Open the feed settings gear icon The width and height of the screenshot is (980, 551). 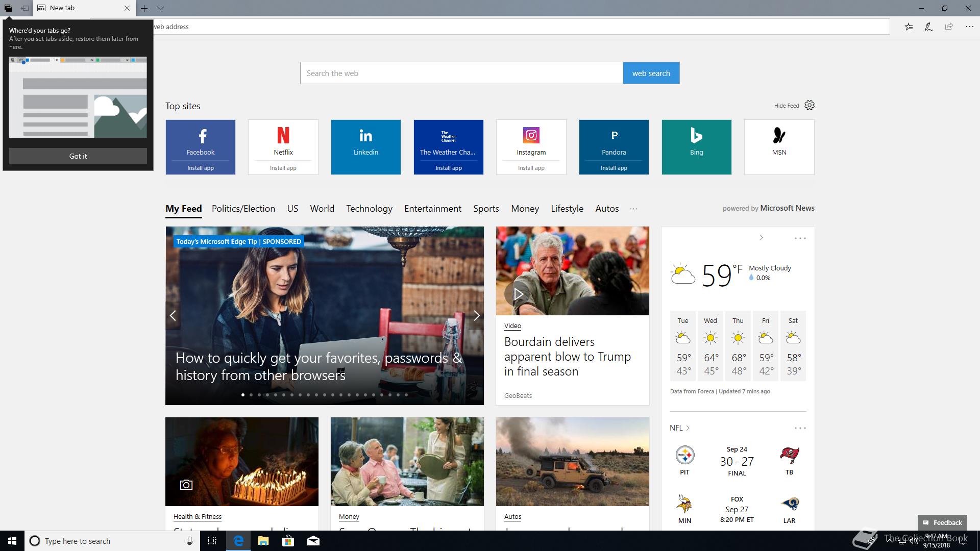coord(810,105)
